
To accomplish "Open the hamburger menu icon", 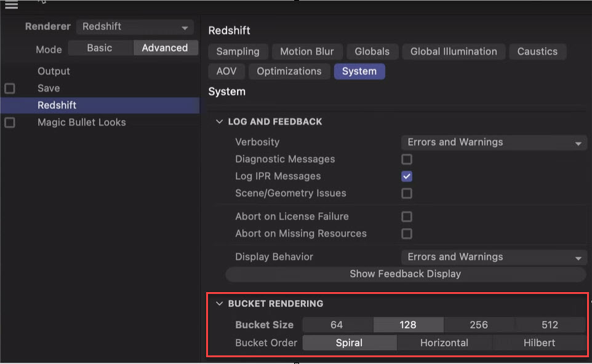I will point(11,5).
